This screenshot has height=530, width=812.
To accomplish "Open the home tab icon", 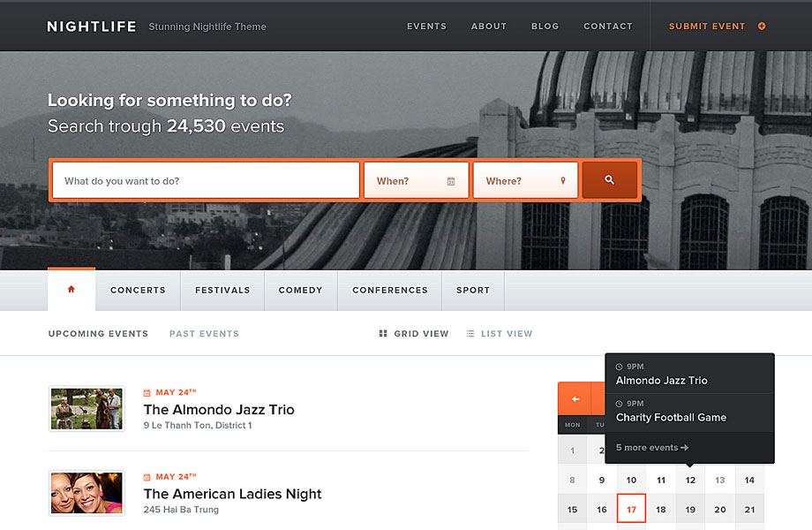I will click(x=71, y=290).
